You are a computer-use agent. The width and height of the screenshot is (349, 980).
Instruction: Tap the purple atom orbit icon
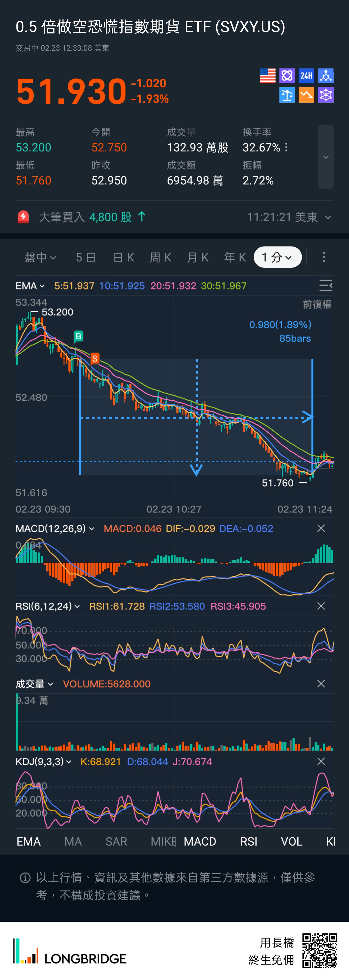(287, 76)
